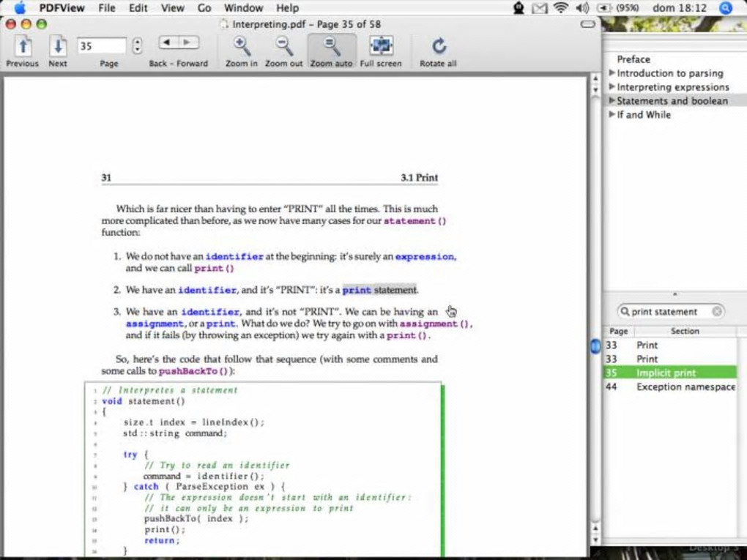Clear the print statement search field
The image size is (747, 560).
pyautogui.click(x=717, y=311)
